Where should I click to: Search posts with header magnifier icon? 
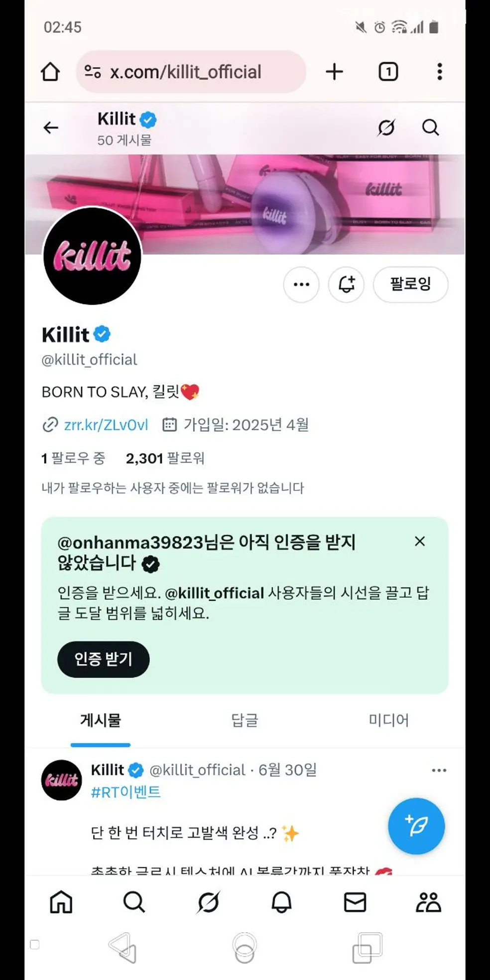click(x=431, y=128)
